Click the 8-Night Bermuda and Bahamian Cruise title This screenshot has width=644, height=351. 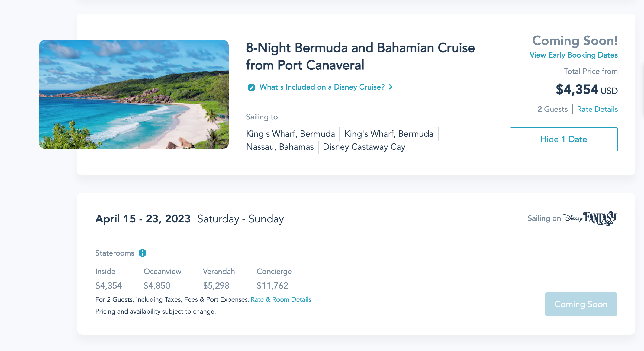point(360,56)
